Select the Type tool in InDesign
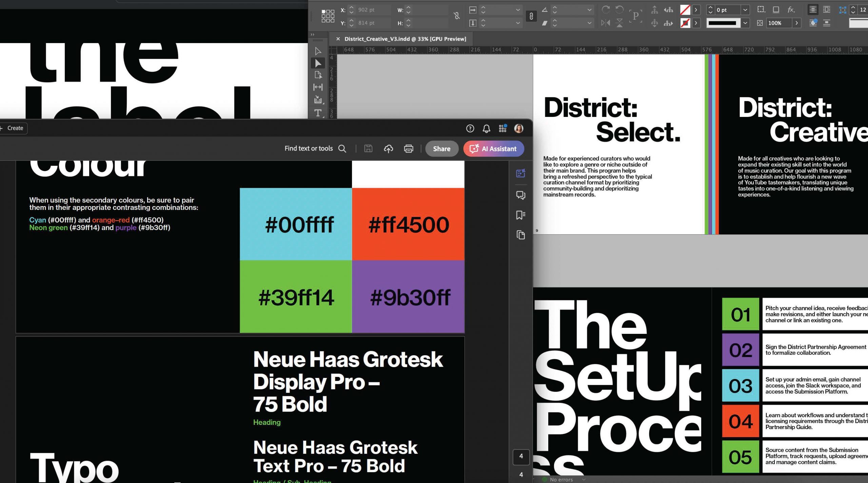Screen dimensions: 868x483 pos(318,113)
